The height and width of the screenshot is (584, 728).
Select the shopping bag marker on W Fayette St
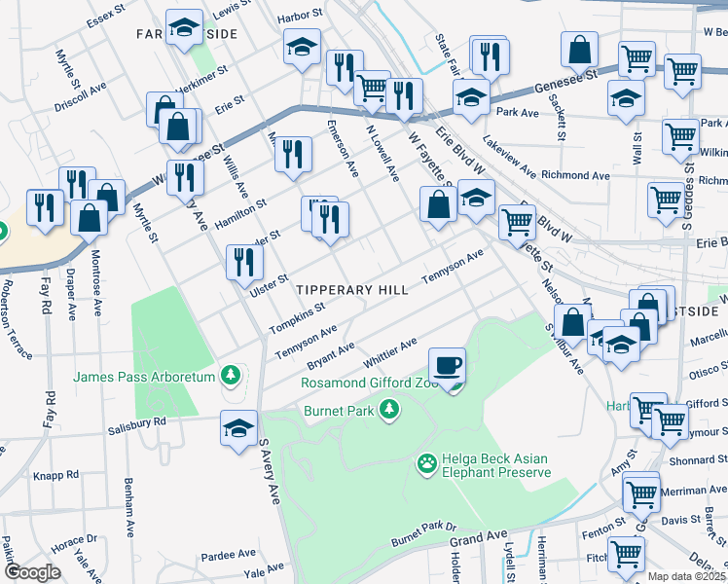(439, 204)
